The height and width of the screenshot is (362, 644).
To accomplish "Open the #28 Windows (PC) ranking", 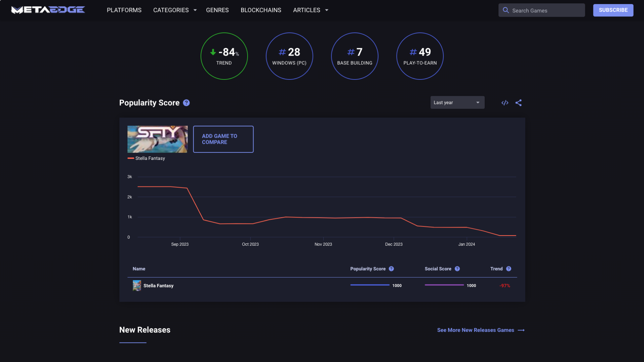I will pos(289,56).
